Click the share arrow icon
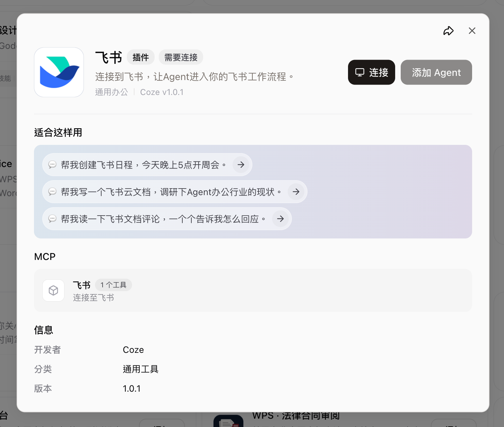 pos(449,31)
